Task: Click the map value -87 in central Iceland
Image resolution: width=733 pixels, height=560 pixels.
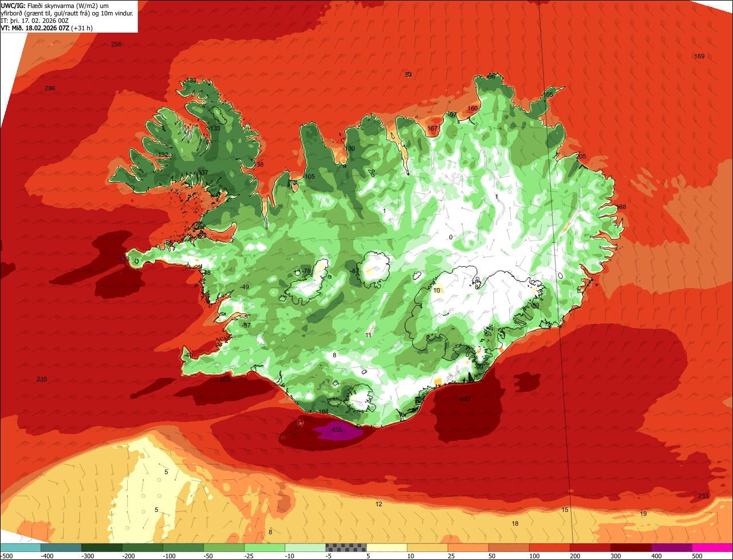Action: (x=355, y=271)
